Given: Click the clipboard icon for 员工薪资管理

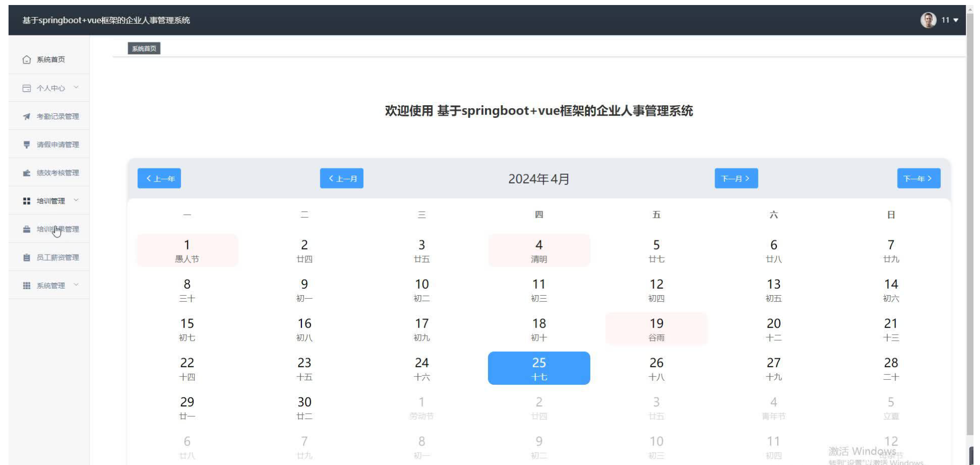Looking at the screenshot, I should [x=27, y=258].
